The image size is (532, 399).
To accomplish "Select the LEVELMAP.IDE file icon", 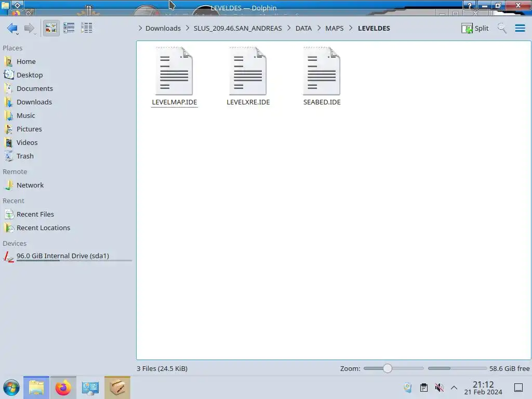I will point(174,71).
